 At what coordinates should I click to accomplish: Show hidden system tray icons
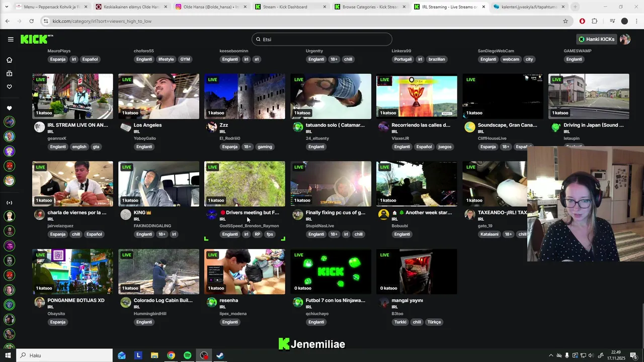[x=550, y=355]
